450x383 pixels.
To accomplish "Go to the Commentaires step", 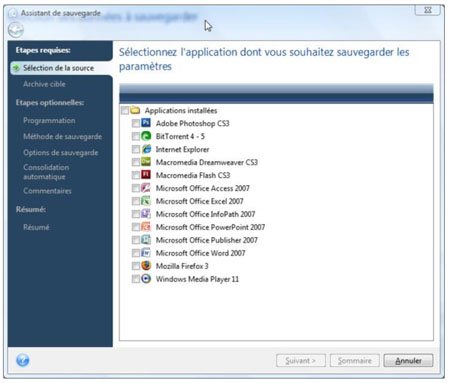I will [x=47, y=191].
